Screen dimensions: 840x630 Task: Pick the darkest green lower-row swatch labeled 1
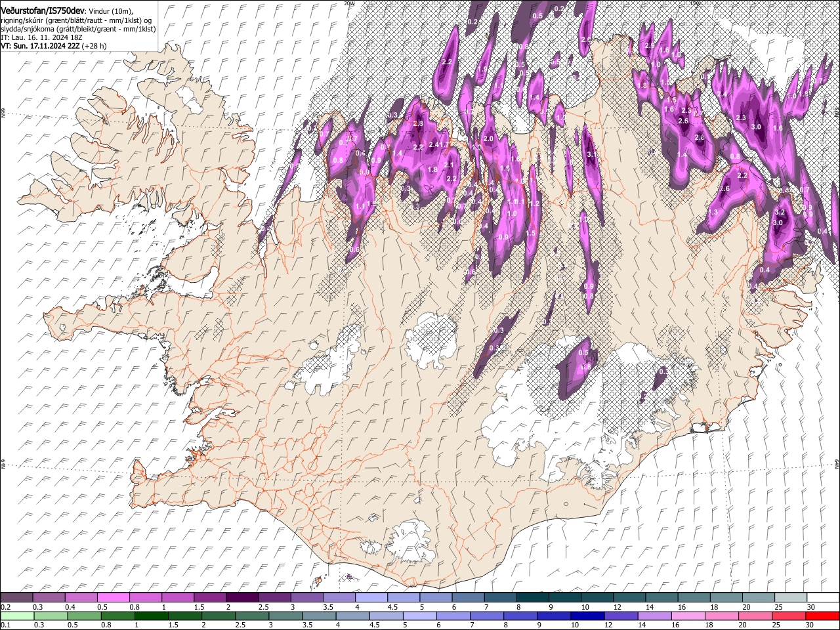pyautogui.click(x=152, y=616)
